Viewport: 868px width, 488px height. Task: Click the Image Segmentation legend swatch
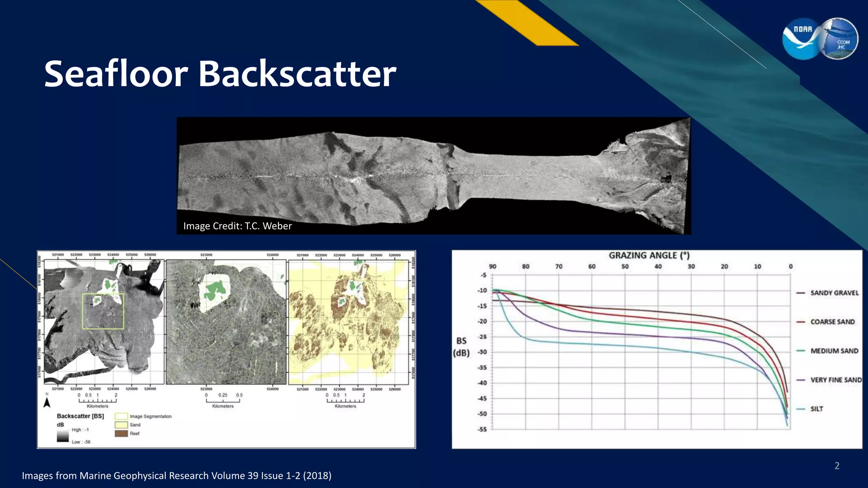coord(121,416)
